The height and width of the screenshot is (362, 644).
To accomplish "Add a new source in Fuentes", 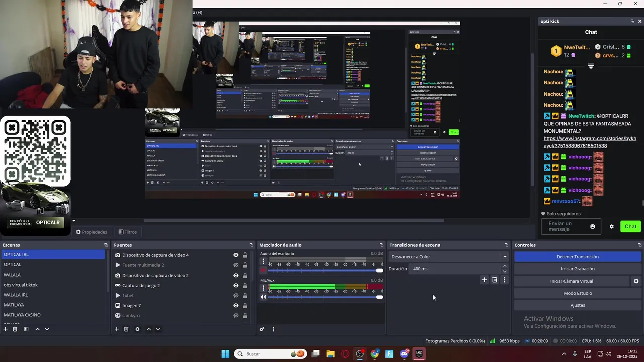I will (x=117, y=329).
